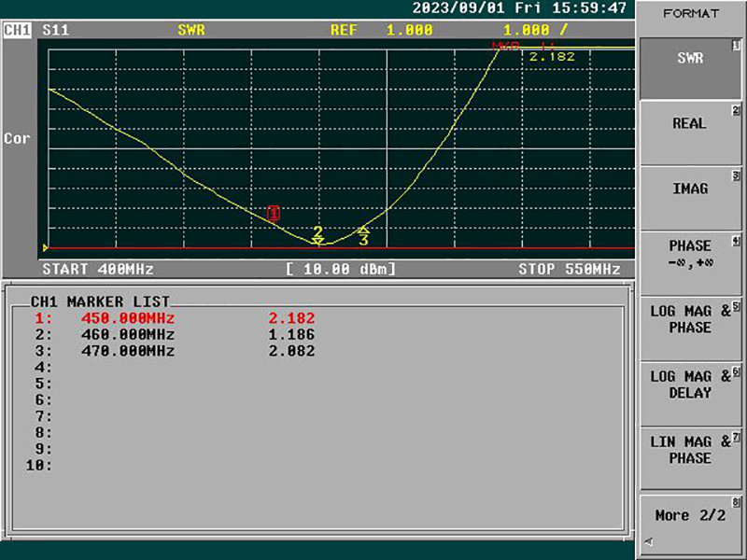This screenshot has height=560, width=747.
Task: Click the yellow SWR format label
Action: [x=191, y=30]
